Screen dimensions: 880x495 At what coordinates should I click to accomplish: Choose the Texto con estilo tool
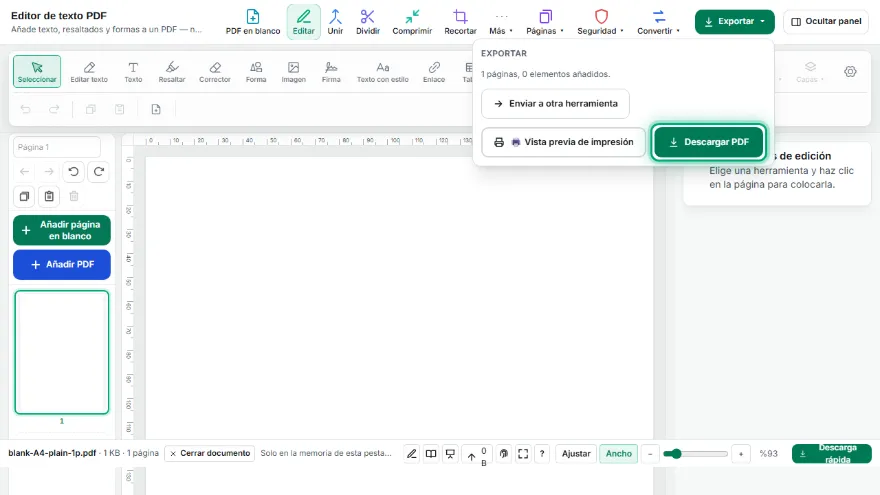[x=383, y=72]
